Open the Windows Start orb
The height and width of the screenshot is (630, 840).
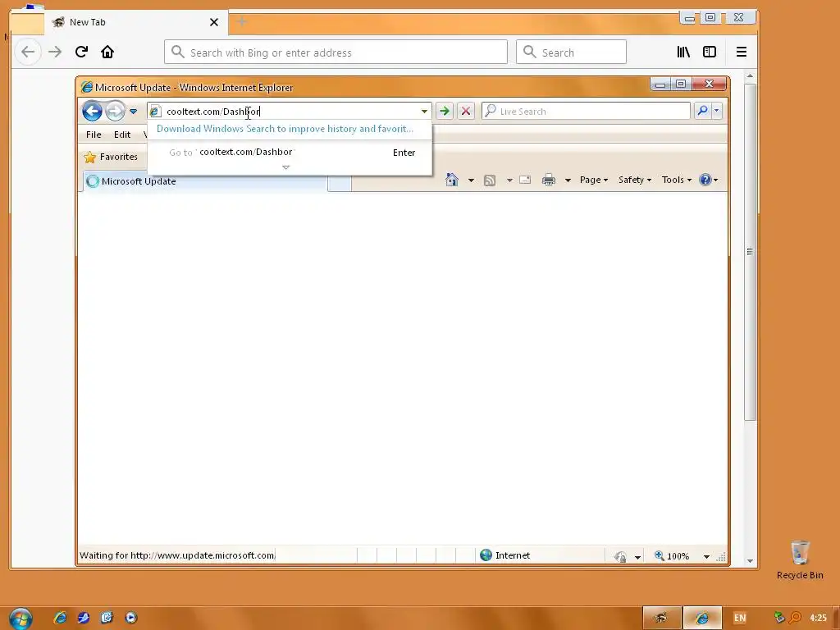21,619
